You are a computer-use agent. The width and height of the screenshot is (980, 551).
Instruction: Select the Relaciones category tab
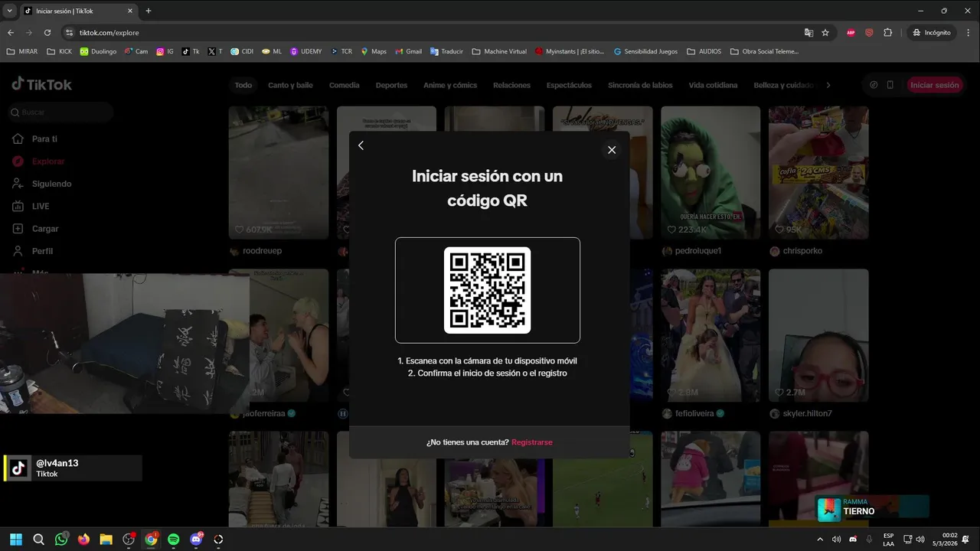click(511, 85)
